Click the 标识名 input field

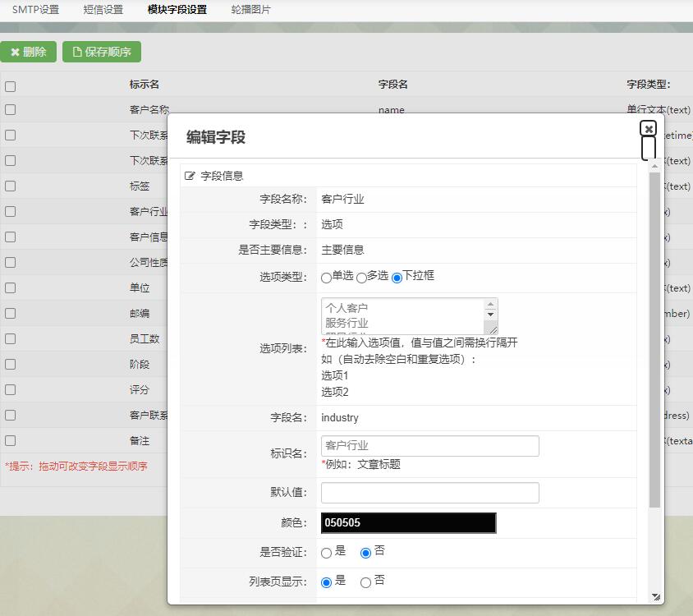429,446
